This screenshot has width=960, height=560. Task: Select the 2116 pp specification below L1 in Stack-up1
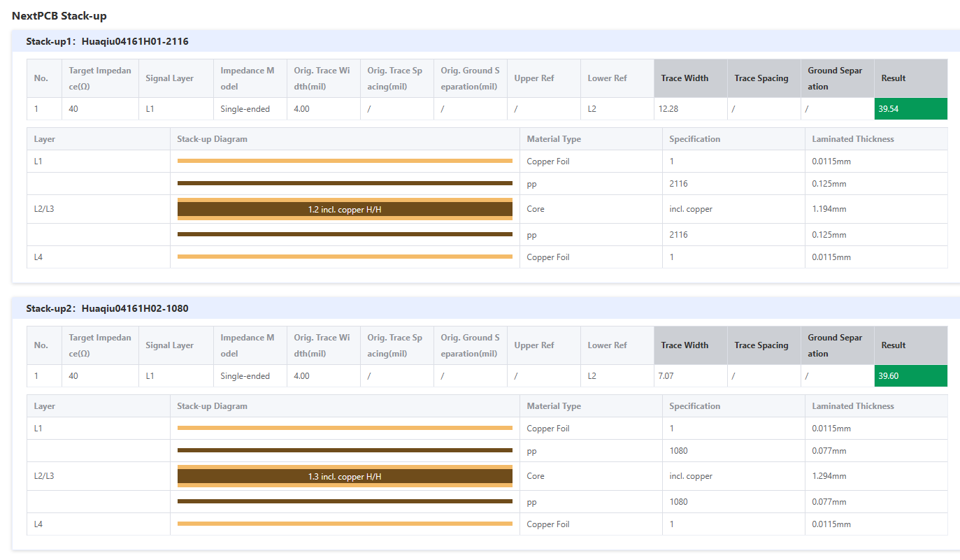point(678,184)
